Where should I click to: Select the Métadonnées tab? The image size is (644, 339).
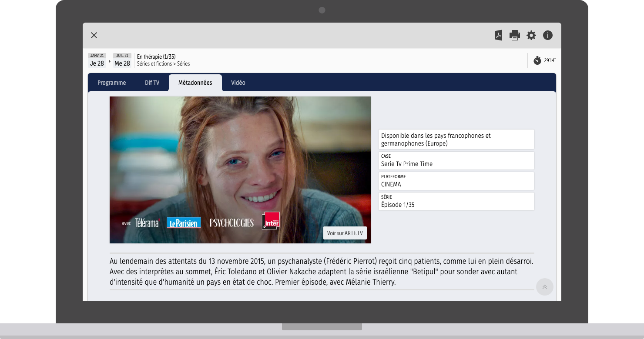195,83
